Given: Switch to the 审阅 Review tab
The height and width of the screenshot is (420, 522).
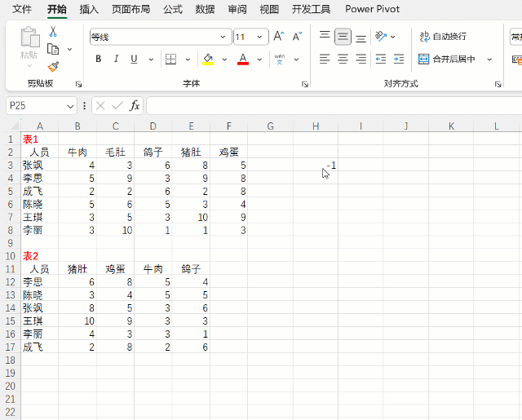Looking at the screenshot, I should (237, 9).
